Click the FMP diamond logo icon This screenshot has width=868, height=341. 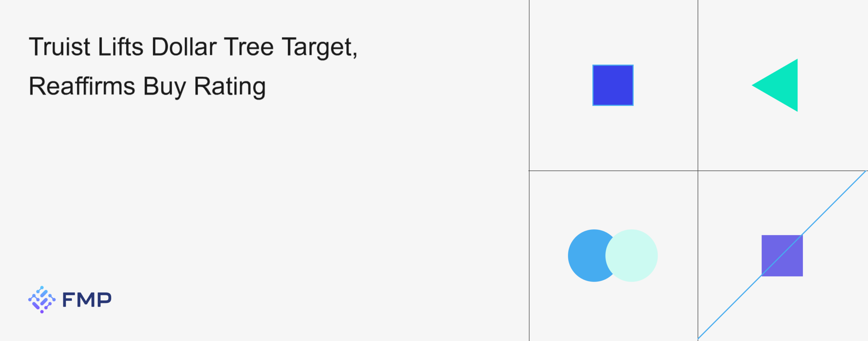[x=42, y=299]
